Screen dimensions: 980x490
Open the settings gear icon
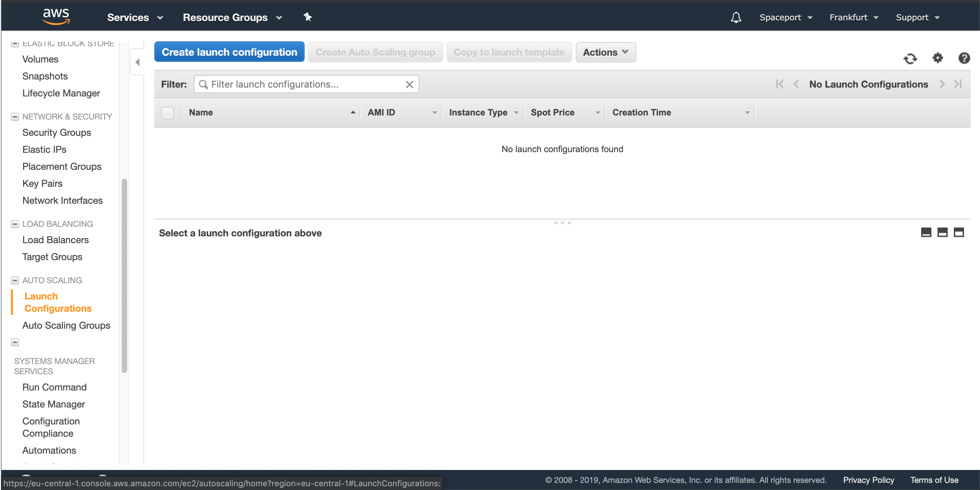pos(938,58)
